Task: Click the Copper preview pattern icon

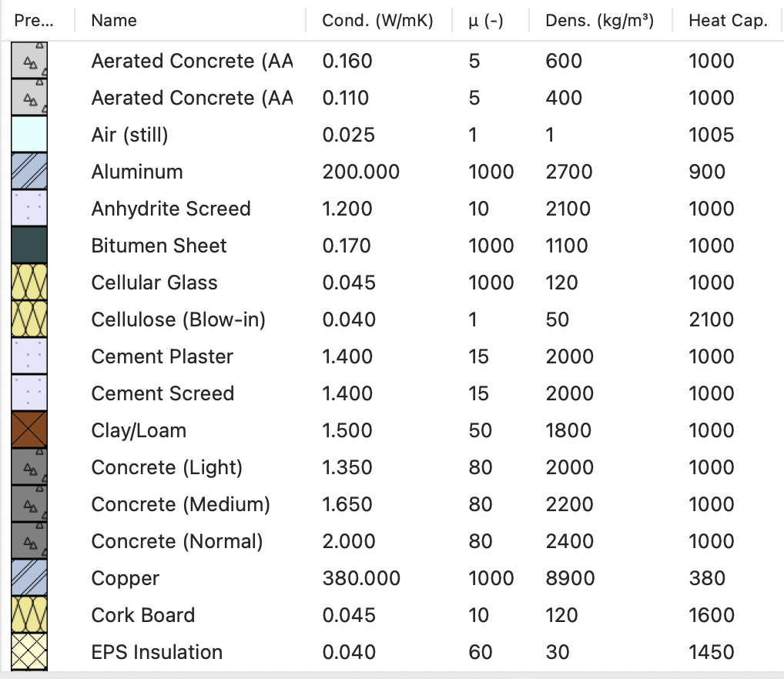Action: [x=29, y=578]
